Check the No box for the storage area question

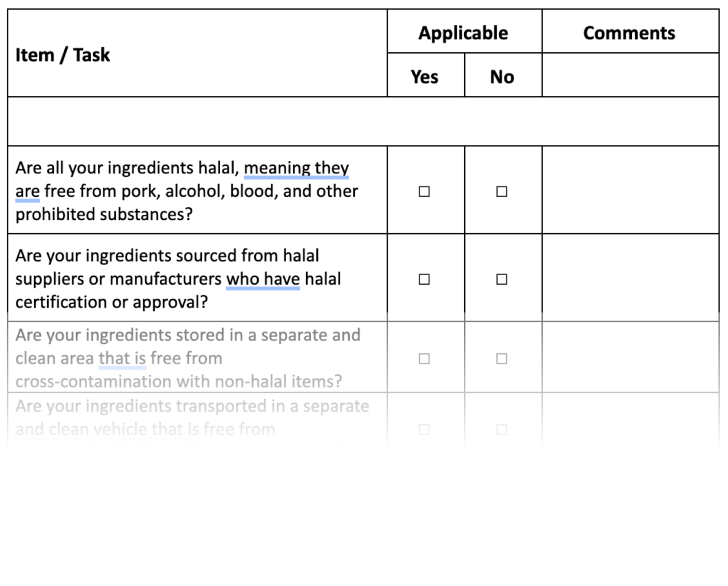[x=502, y=359]
